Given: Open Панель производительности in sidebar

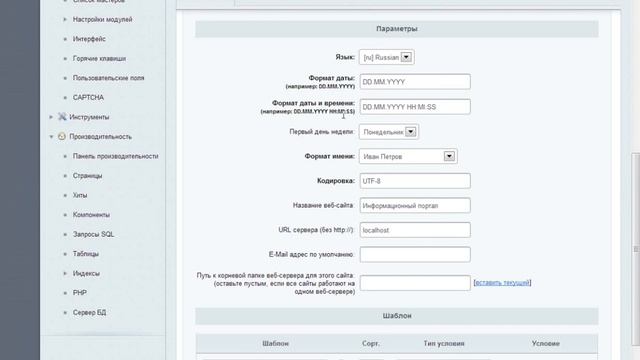Looking at the screenshot, I should coord(116,156).
